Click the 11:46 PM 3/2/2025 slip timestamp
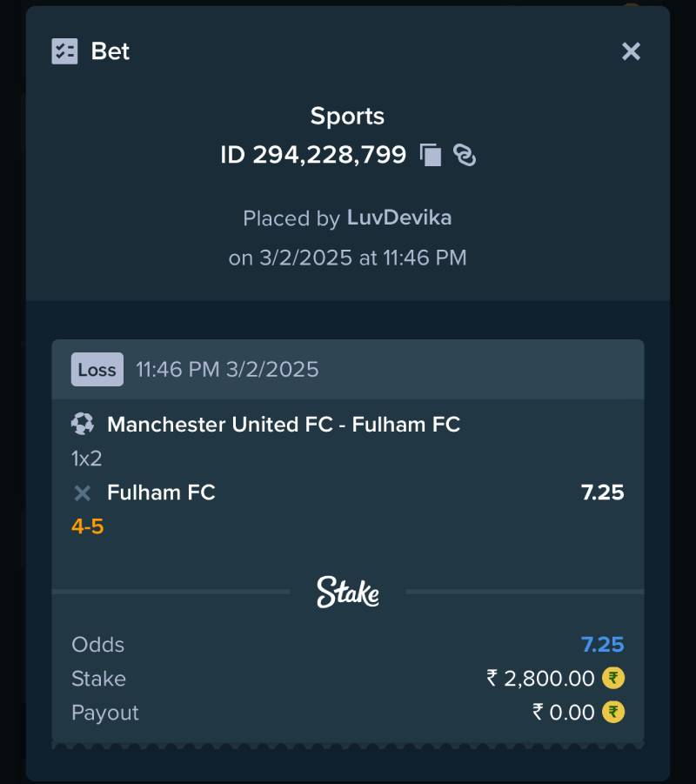This screenshot has height=784, width=696. tap(227, 369)
